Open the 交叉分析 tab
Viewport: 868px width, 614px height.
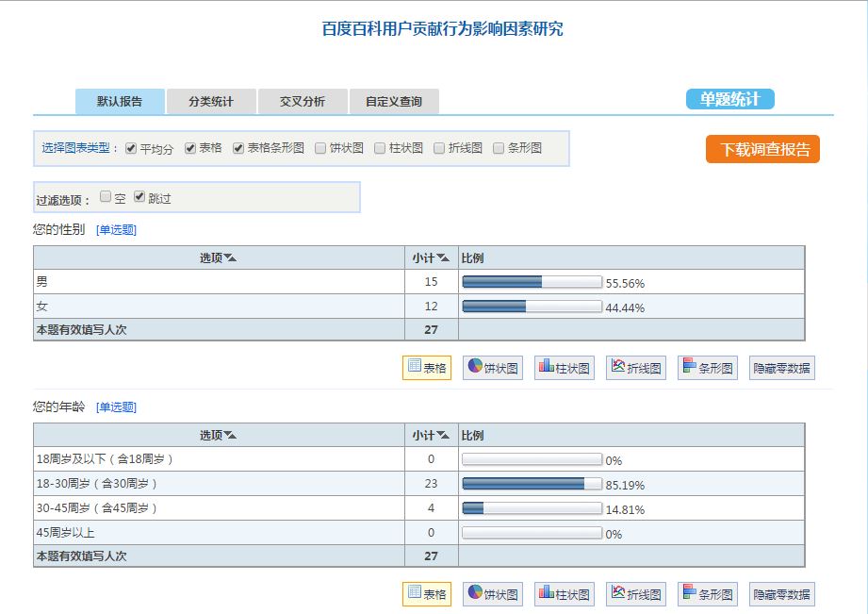pyautogui.click(x=303, y=102)
